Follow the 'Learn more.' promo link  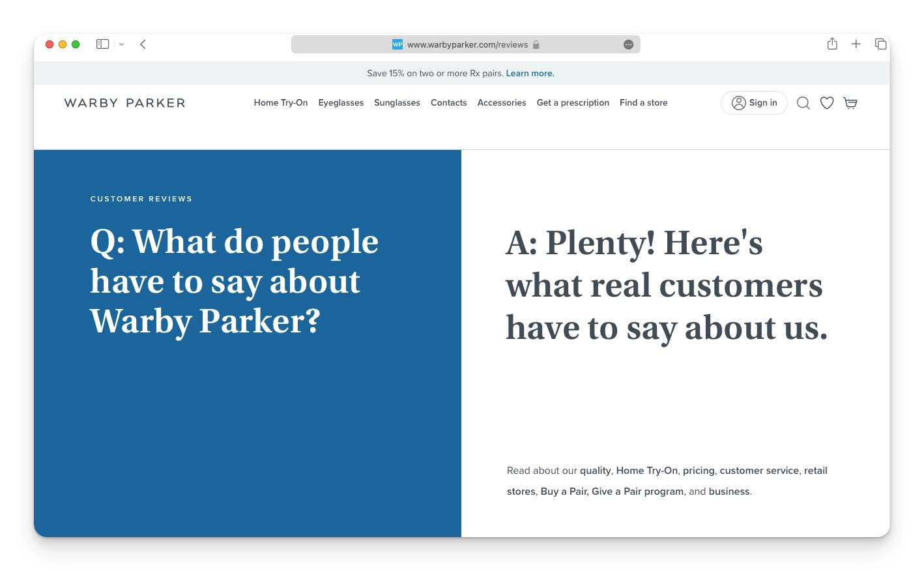click(x=530, y=73)
